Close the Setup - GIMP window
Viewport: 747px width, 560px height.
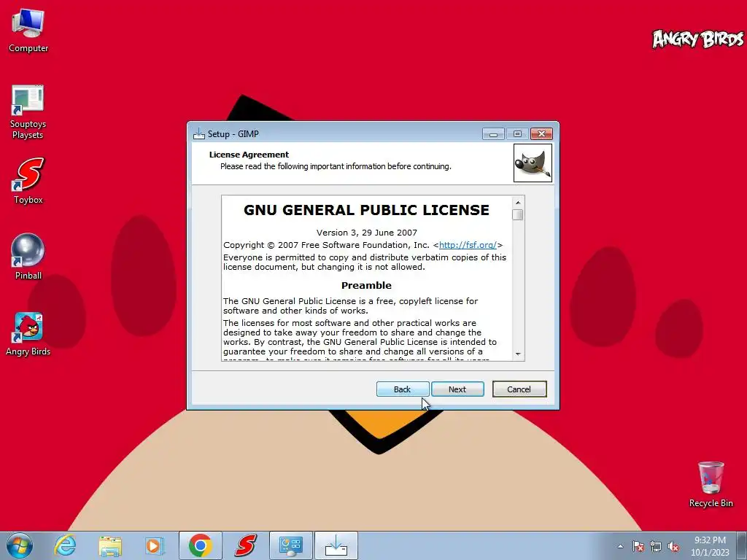pyautogui.click(x=542, y=134)
